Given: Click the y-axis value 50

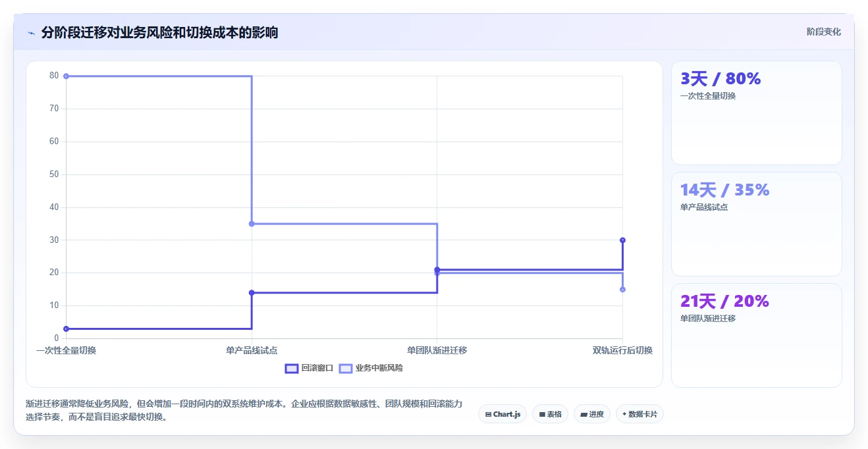Looking at the screenshot, I should (54, 174).
